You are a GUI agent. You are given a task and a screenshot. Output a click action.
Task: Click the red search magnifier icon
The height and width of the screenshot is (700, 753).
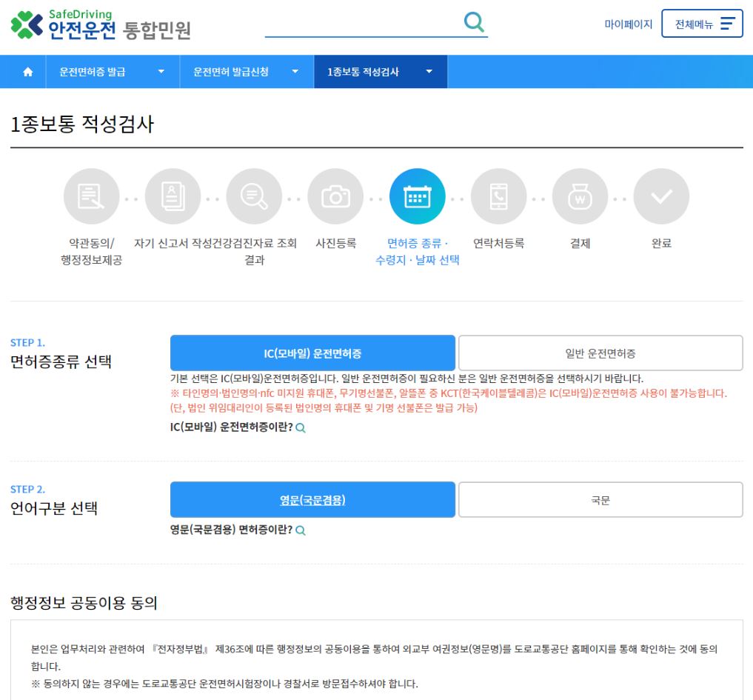pos(473,23)
